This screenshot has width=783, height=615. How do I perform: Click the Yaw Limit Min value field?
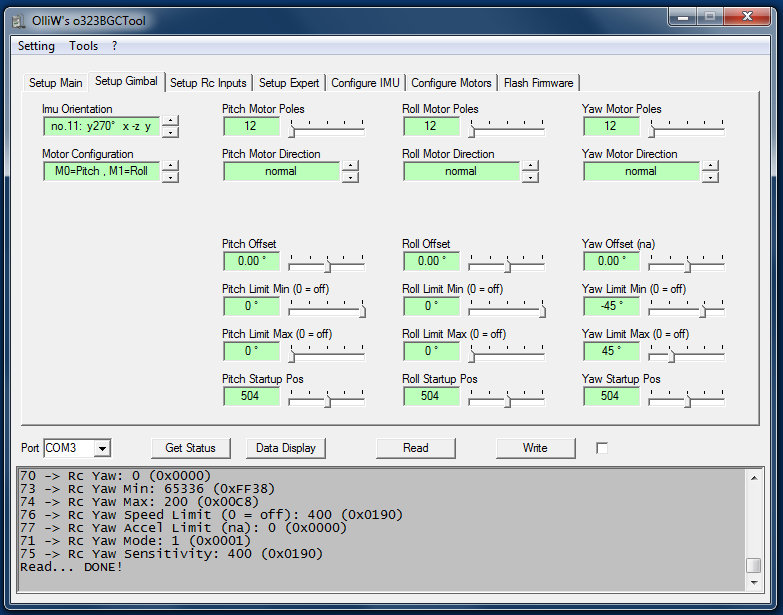[611, 306]
